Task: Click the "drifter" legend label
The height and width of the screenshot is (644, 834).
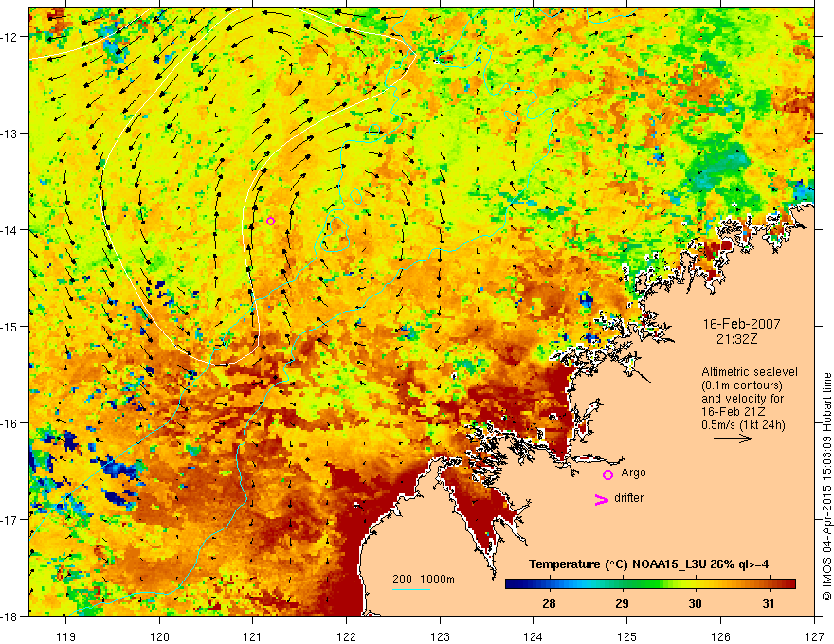Action: click(628, 498)
